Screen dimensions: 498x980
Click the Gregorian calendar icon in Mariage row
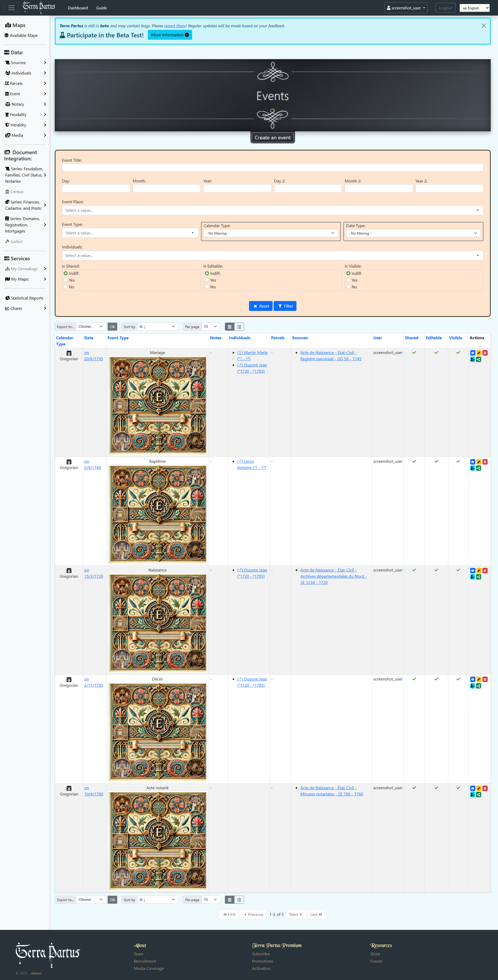click(x=69, y=353)
